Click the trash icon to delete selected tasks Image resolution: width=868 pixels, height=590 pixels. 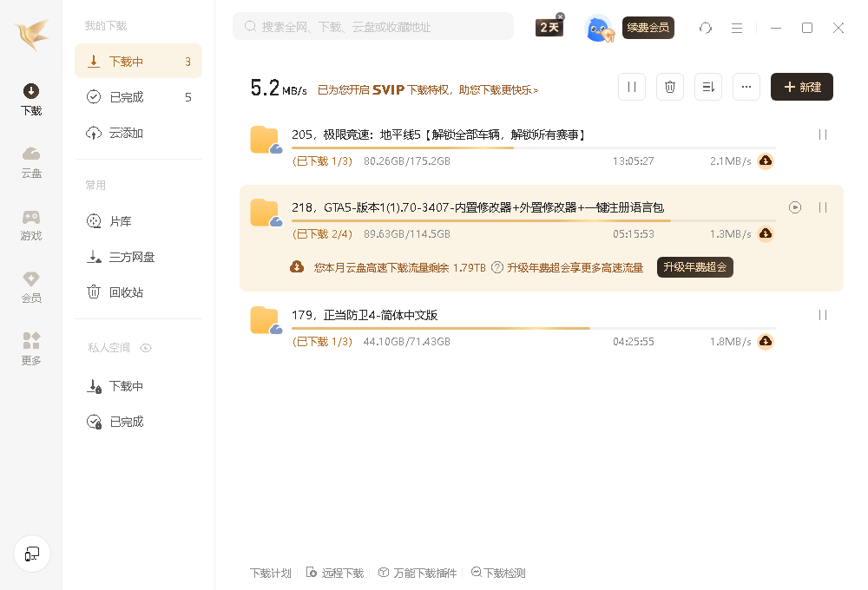[669, 87]
